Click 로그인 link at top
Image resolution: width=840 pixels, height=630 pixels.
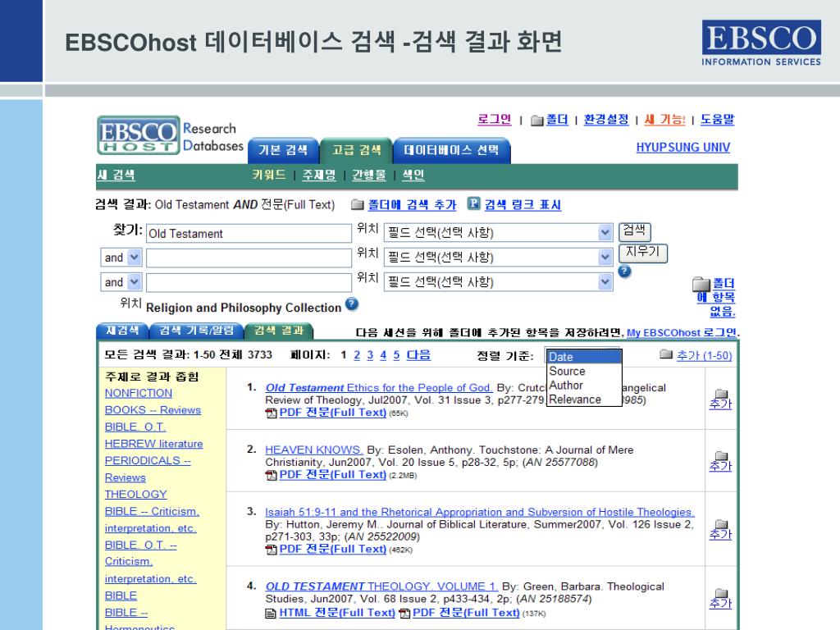tap(495, 120)
